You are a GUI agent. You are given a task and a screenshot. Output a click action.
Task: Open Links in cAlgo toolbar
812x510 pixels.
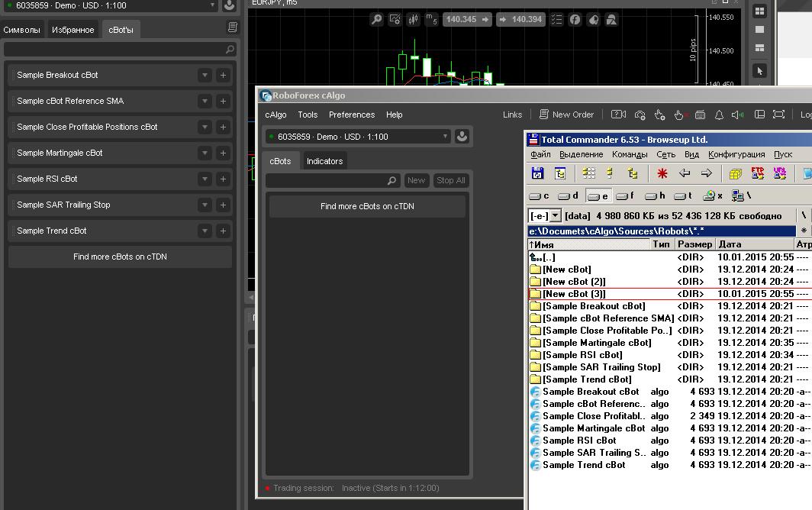click(512, 115)
